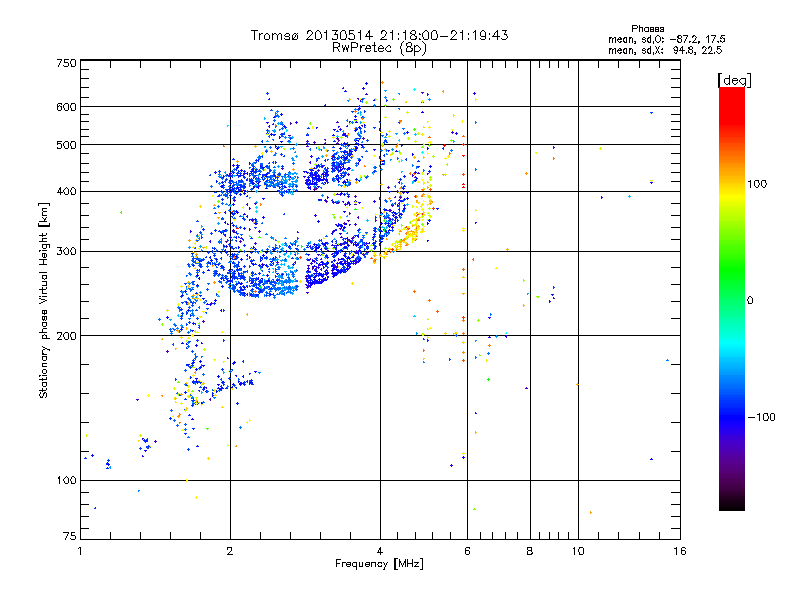
Task: Click the 'mean, sd,X: 94.8, 22.5' text
Action: 665,50
